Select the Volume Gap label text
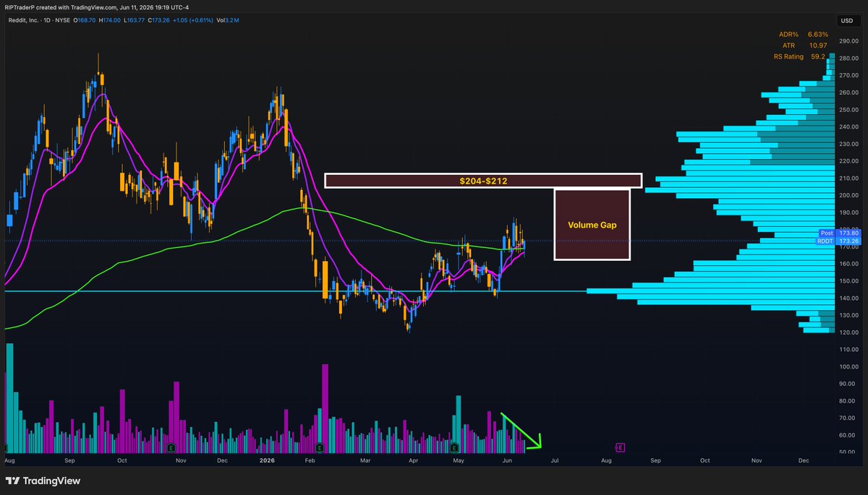868x495 pixels. click(x=592, y=225)
